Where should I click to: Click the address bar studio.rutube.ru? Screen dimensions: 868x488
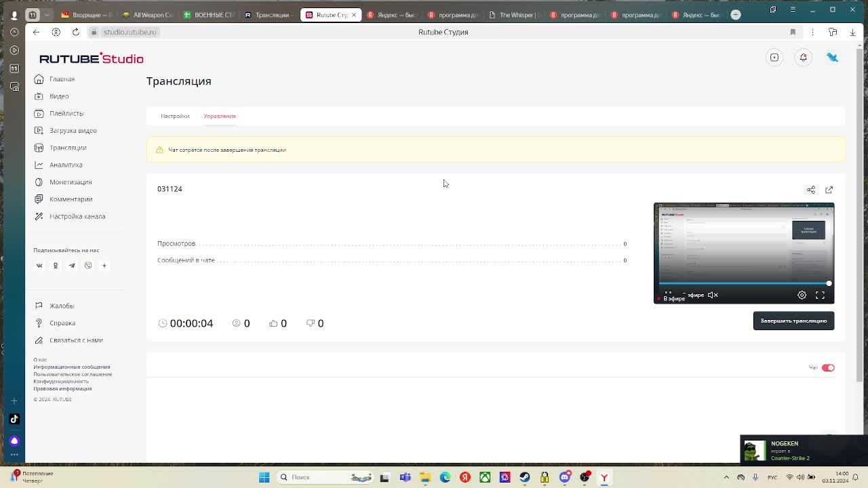(129, 32)
